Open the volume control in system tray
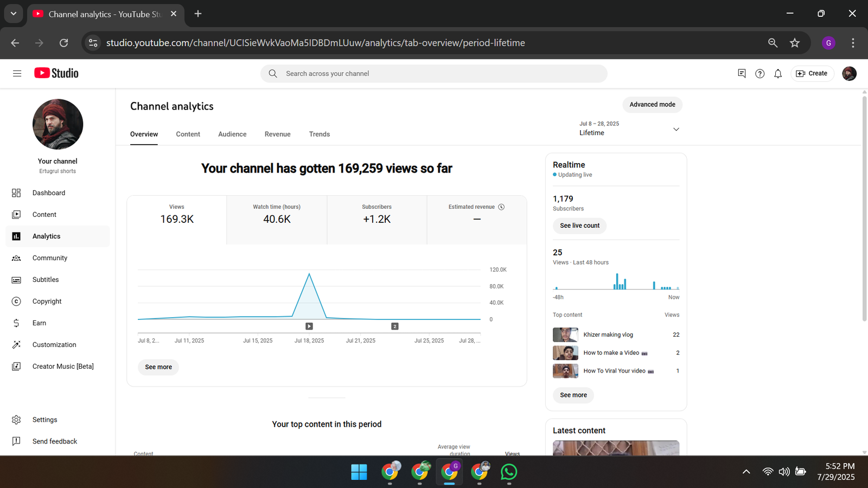868x488 pixels. coord(784,472)
